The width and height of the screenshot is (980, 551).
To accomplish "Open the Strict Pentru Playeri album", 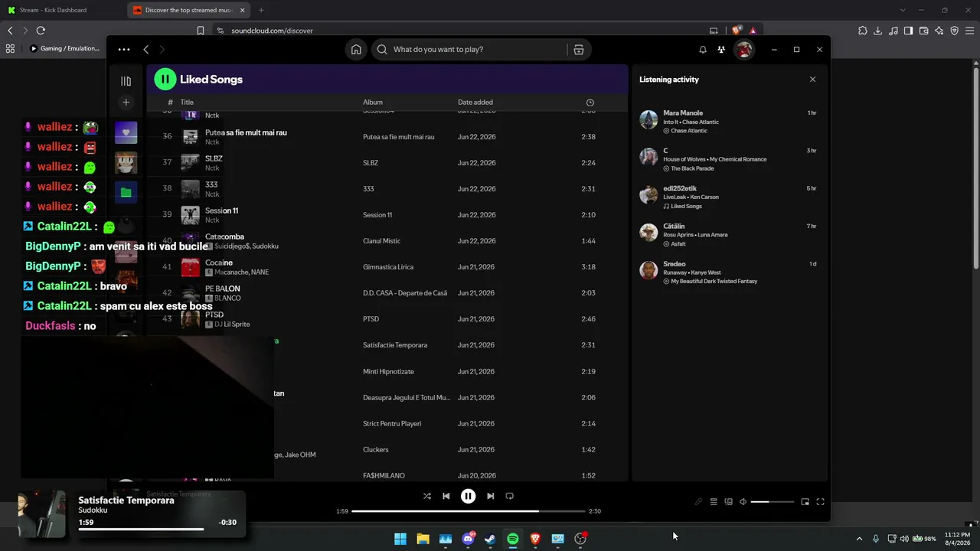I will (x=392, y=423).
